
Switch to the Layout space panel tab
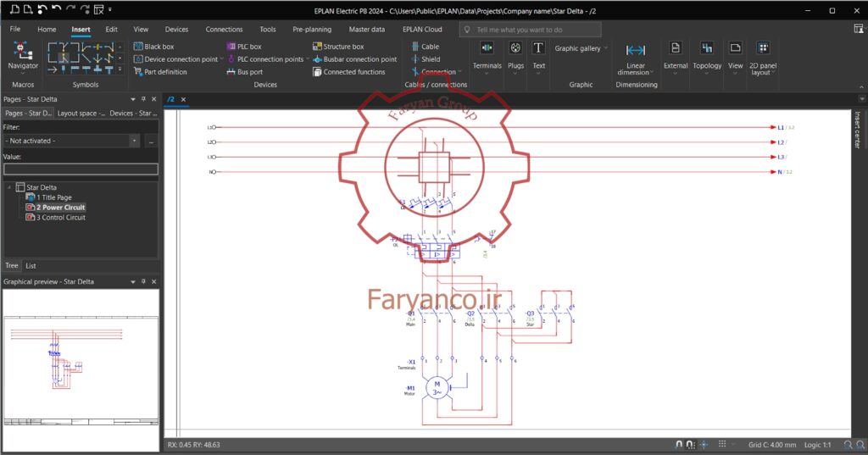point(81,113)
